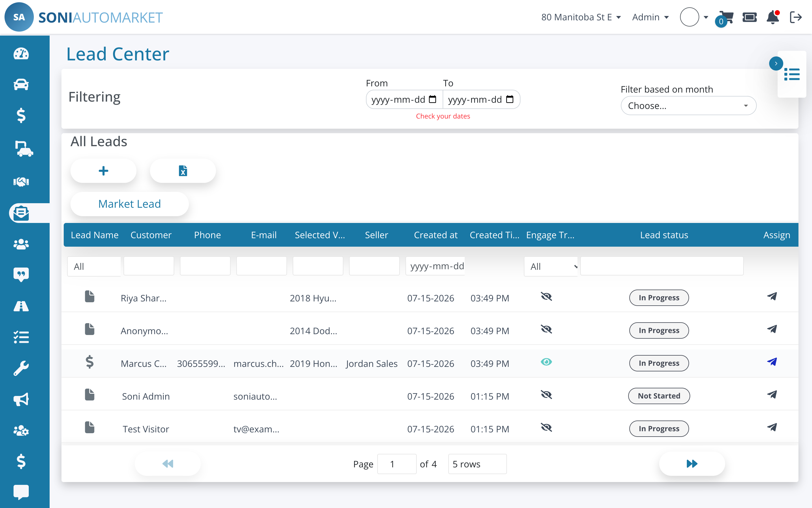This screenshot has height=508, width=812.
Task: Click the Lead Name All filter field
Action: [94, 267]
